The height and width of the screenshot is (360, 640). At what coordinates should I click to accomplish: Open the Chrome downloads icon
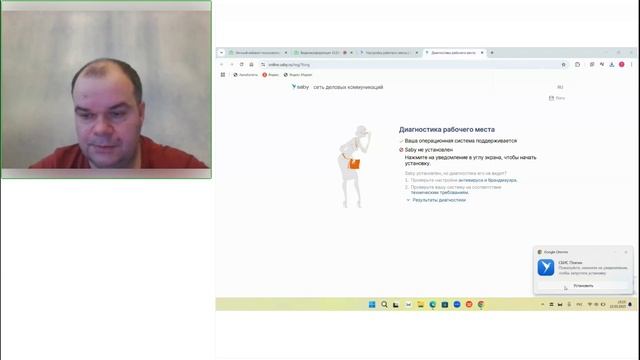[x=612, y=64]
